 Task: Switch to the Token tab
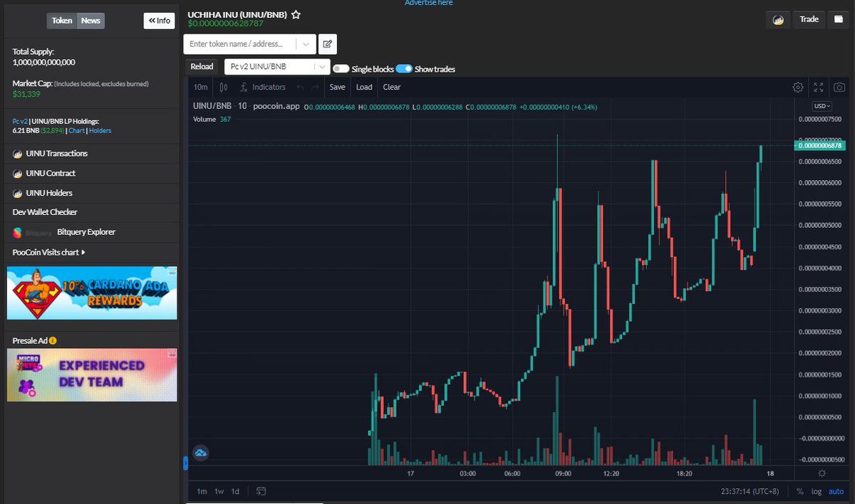coord(62,21)
